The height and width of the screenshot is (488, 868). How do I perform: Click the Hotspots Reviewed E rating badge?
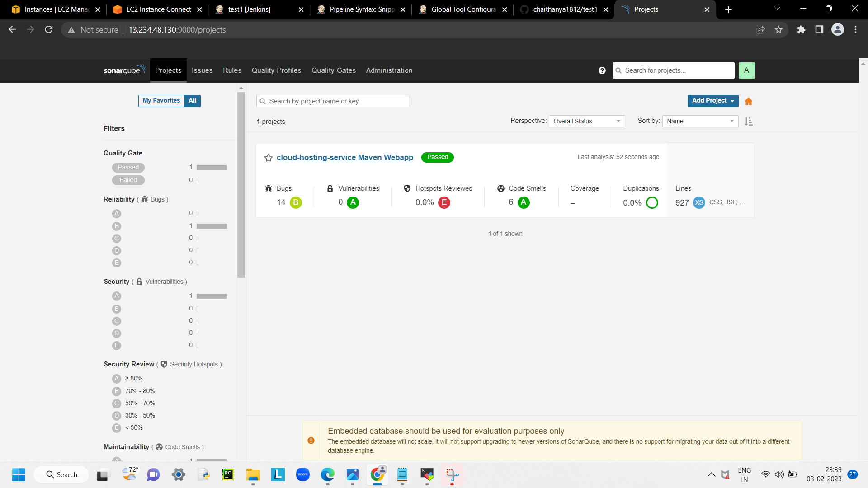point(444,202)
